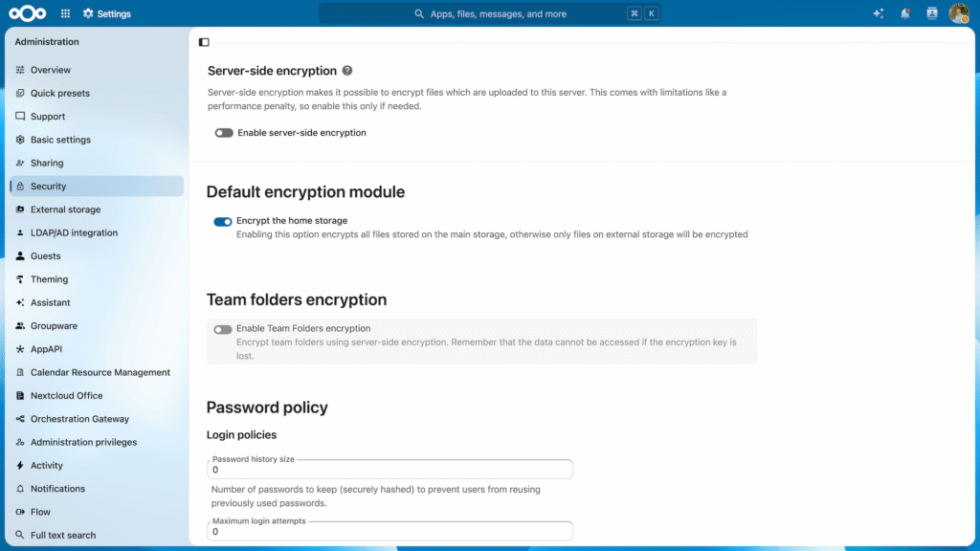
Task: Click the Theming paint roller icon
Action: [x=20, y=279]
